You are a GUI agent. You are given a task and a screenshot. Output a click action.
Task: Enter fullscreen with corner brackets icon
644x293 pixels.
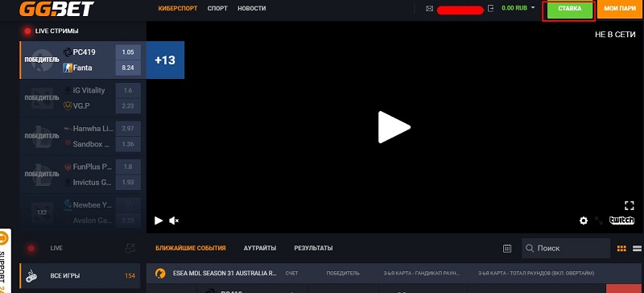pos(630,205)
